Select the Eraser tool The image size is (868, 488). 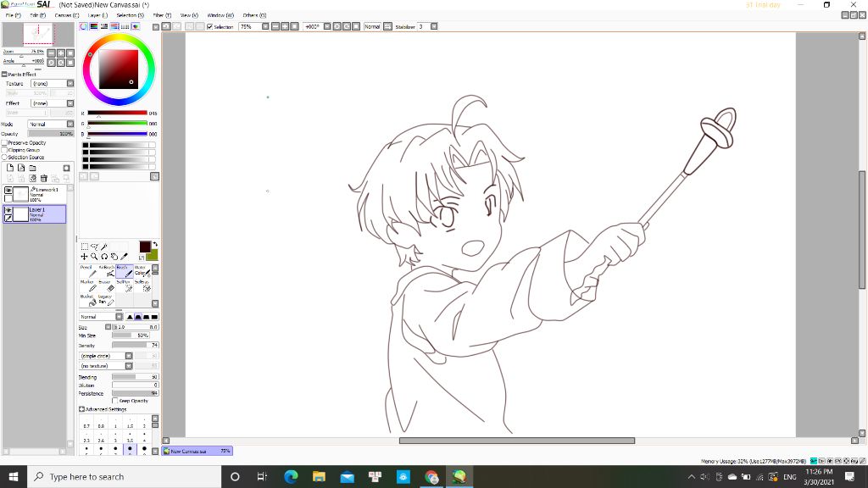click(x=106, y=286)
